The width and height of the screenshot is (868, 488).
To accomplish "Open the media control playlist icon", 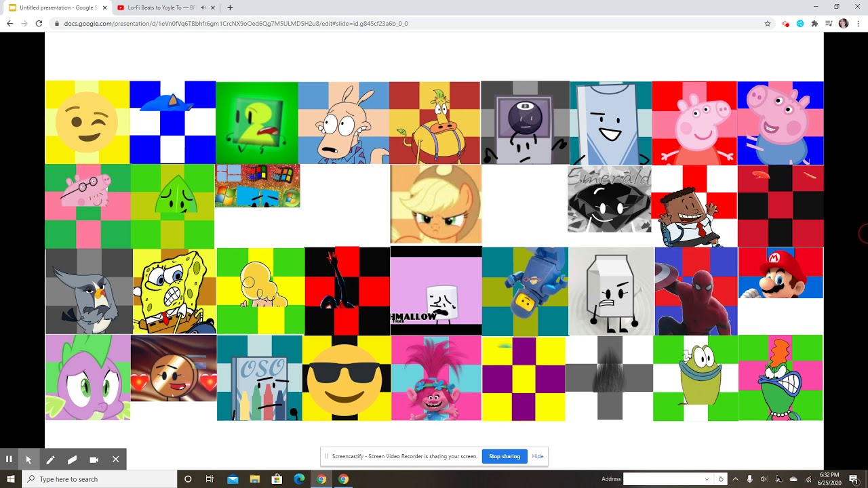I will tap(829, 23).
